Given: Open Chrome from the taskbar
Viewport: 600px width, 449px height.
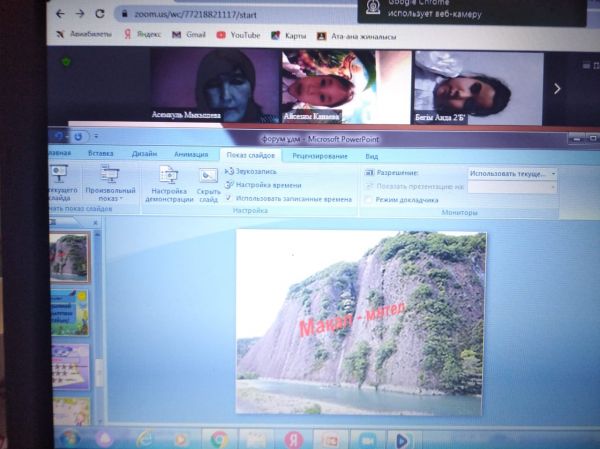Looking at the screenshot, I should (x=219, y=439).
